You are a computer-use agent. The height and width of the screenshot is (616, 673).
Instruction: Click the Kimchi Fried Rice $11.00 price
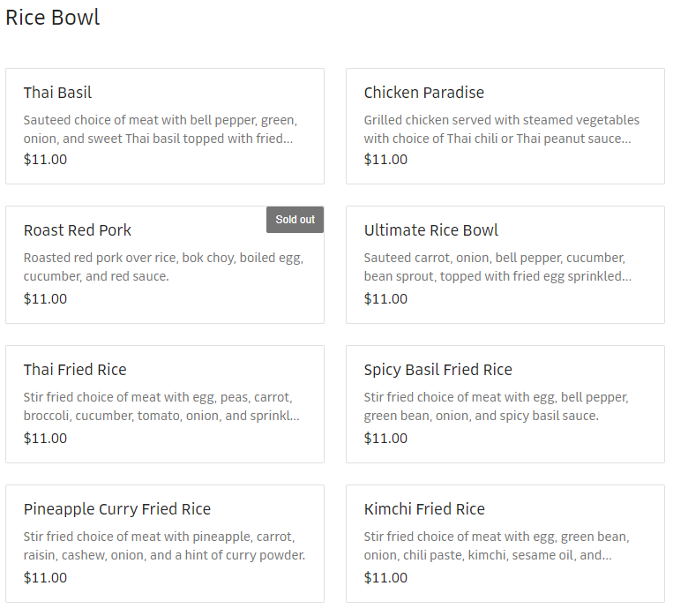pos(385,578)
